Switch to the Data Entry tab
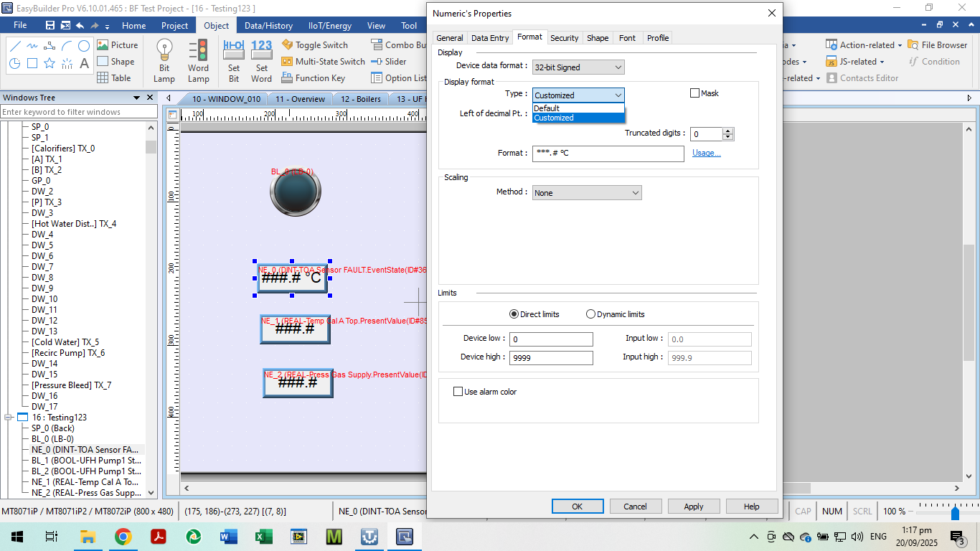 tap(490, 38)
